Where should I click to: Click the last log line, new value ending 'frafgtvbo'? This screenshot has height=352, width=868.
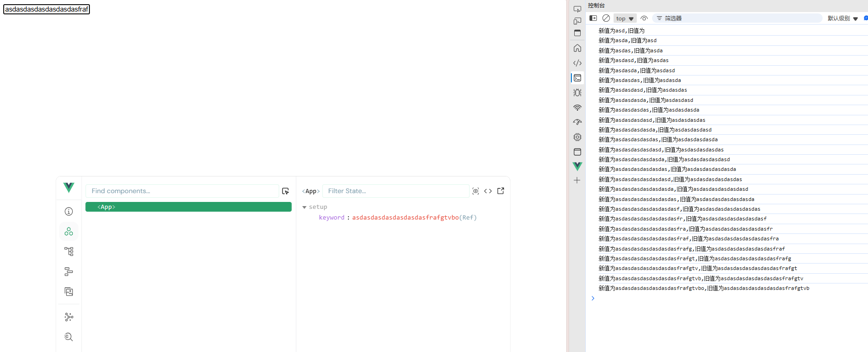[704, 288]
